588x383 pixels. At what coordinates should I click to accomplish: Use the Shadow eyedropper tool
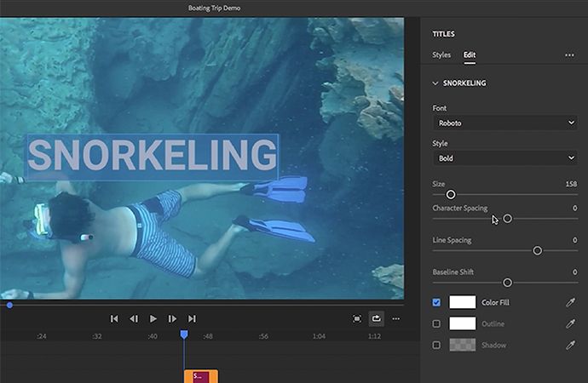tap(571, 345)
